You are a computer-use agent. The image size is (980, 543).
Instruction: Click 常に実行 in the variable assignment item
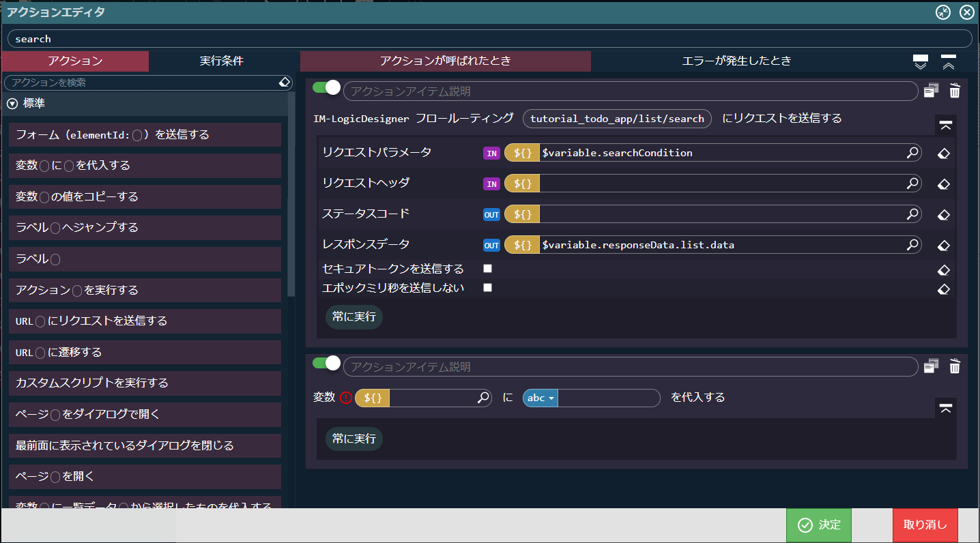point(354,439)
